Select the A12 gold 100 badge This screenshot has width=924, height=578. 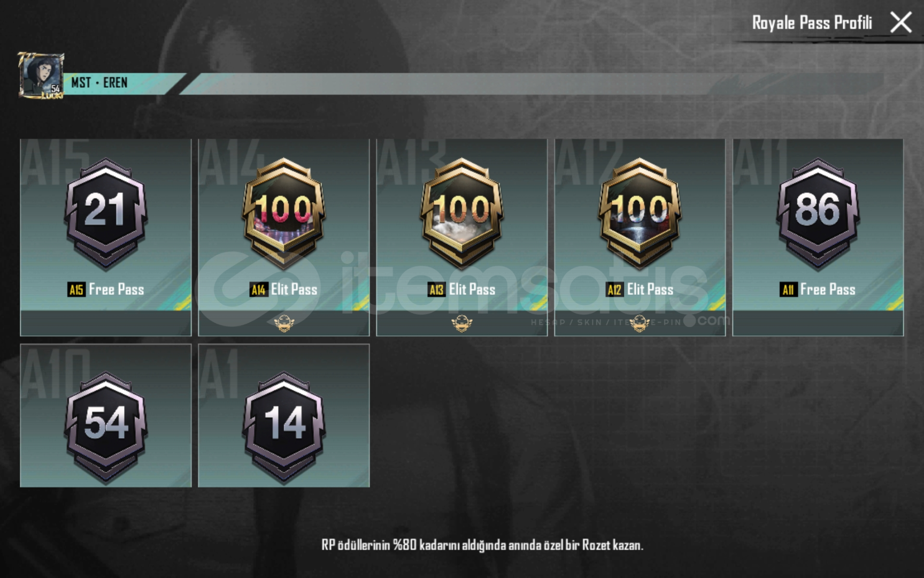[640, 214]
